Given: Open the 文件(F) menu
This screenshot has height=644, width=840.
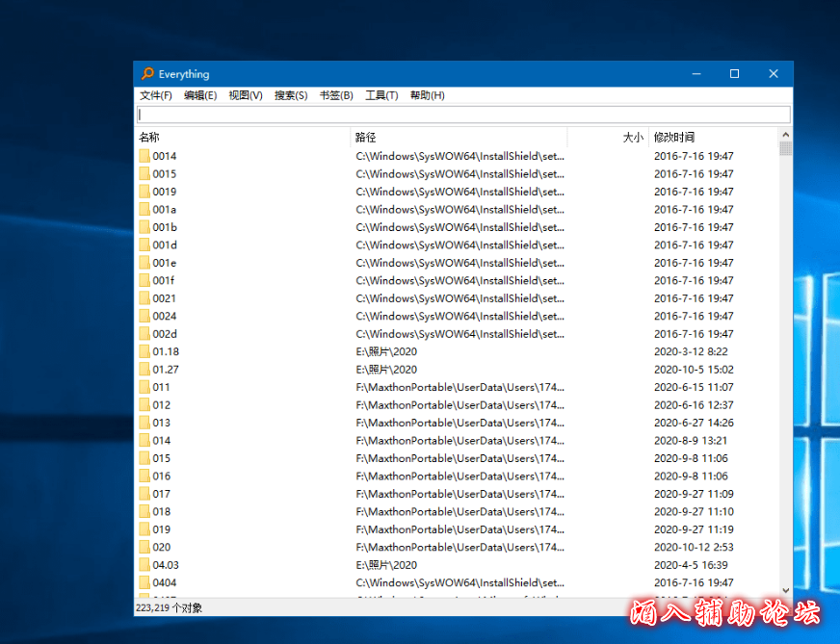Looking at the screenshot, I should tap(155, 95).
